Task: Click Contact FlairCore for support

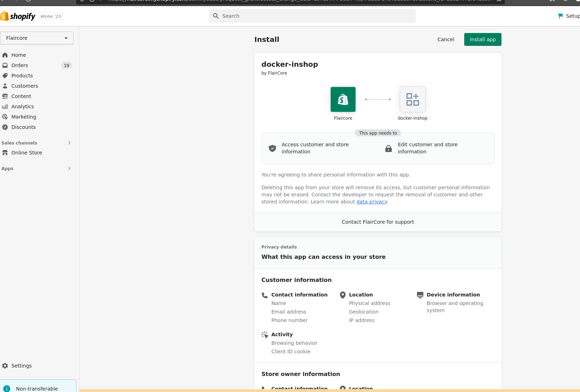Action: pos(378,222)
